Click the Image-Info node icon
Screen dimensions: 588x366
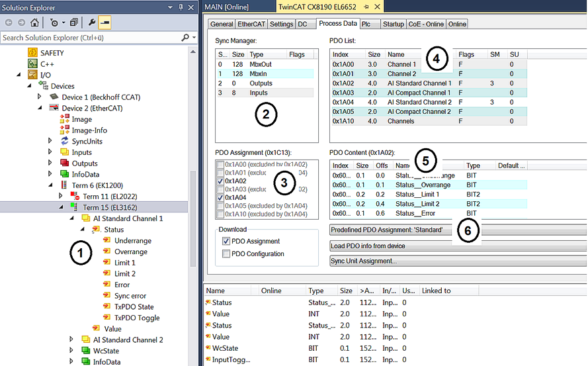pyautogui.click(x=65, y=130)
